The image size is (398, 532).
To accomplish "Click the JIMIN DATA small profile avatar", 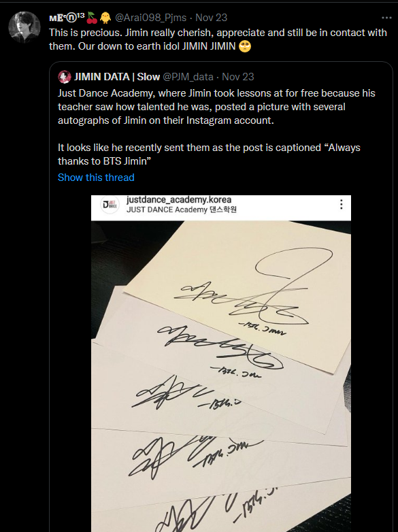I will (x=65, y=77).
